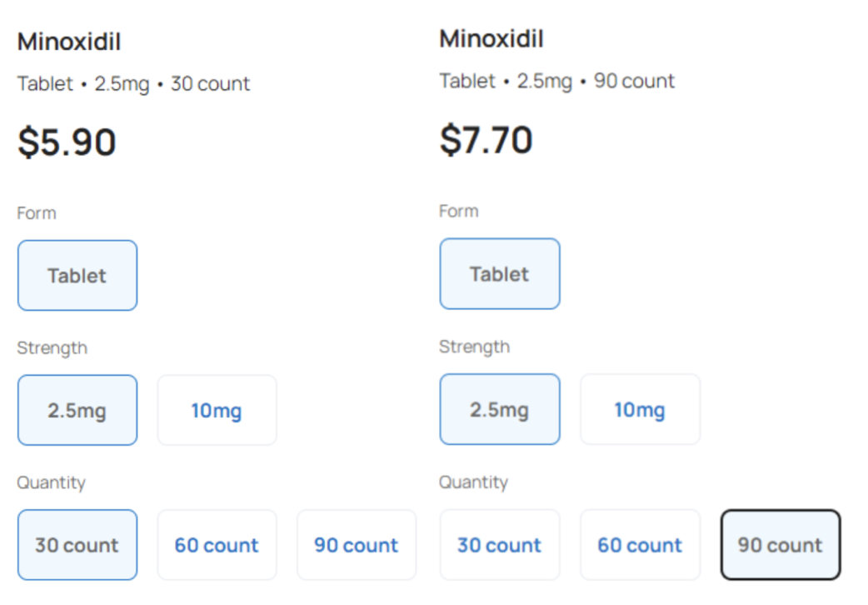
Task: Select Tablet form in the $7.70 listing
Action: pyautogui.click(x=500, y=274)
